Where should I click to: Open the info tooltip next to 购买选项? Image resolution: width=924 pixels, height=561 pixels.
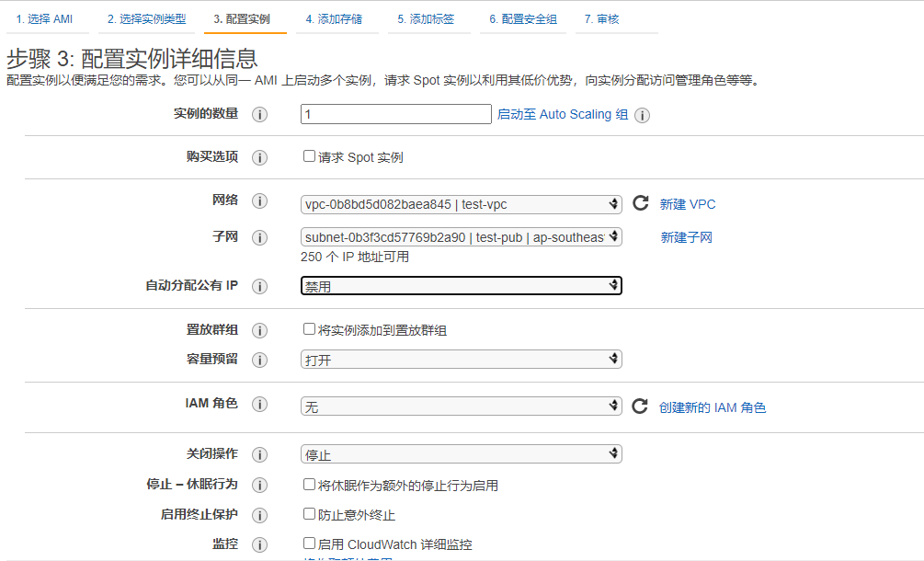(259, 157)
